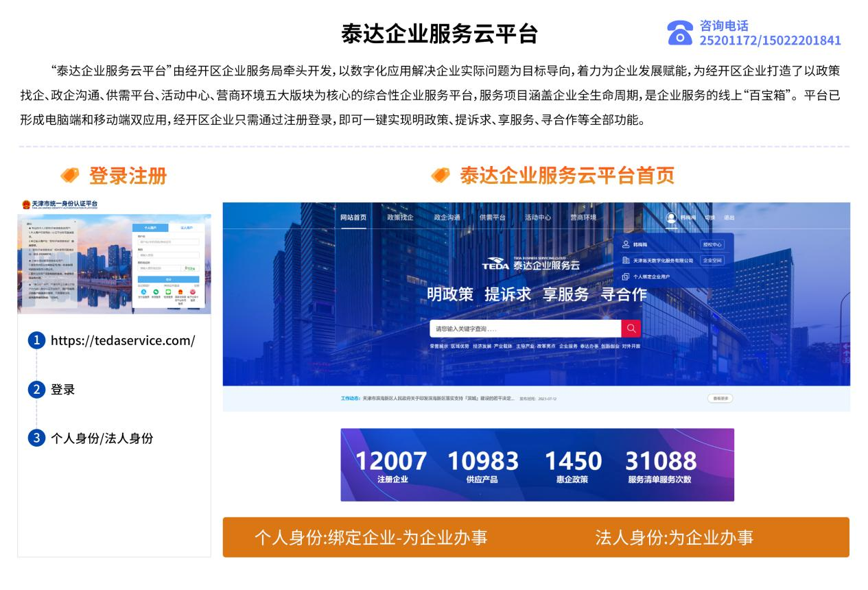Open the 供需平台 navigation tab
This screenshot has width=868, height=590.
pyautogui.click(x=492, y=217)
